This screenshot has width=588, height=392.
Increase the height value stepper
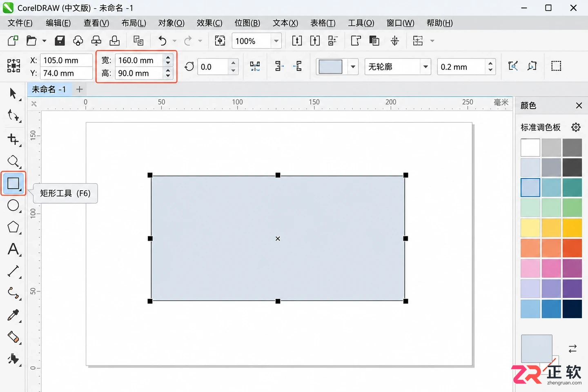click(x=168, y=70)
